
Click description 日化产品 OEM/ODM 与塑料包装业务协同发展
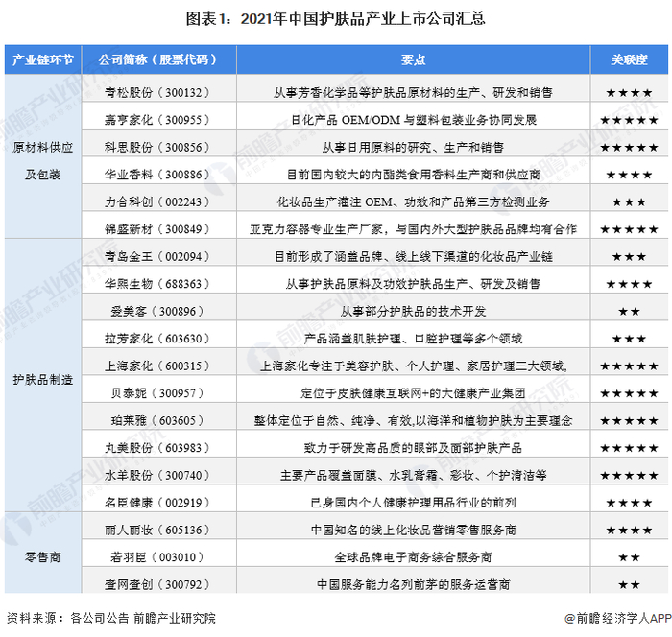[x=414, y=120]
